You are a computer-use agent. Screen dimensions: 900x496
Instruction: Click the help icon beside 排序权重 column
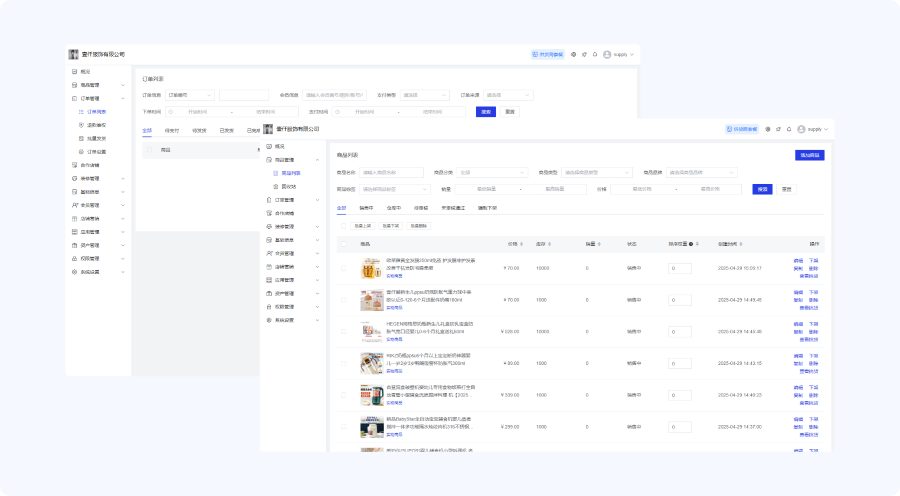(x=691, y=243)
